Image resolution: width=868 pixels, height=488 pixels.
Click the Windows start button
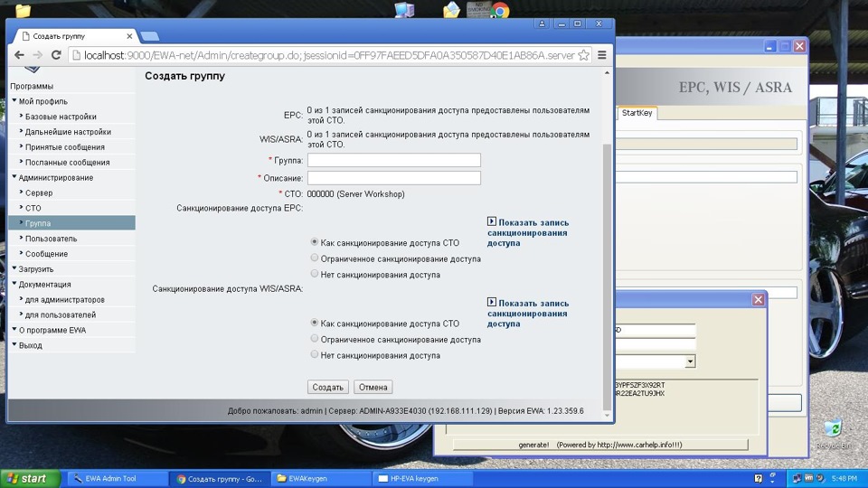[29, 479]
